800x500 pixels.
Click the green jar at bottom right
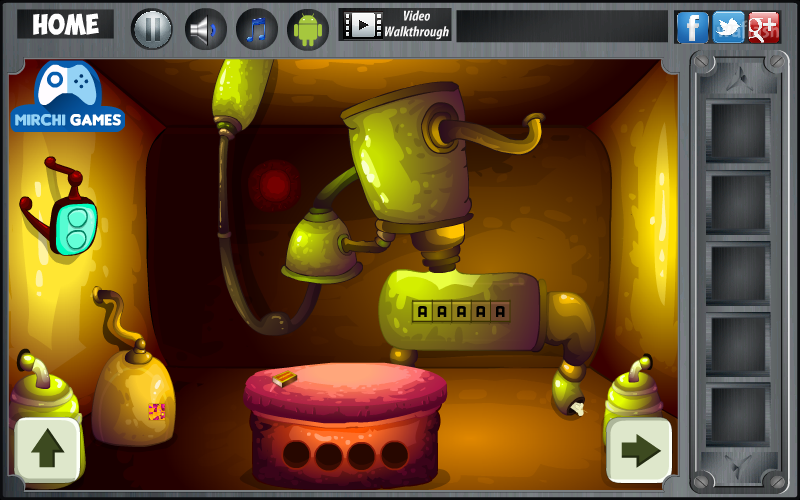click(633, 393)
